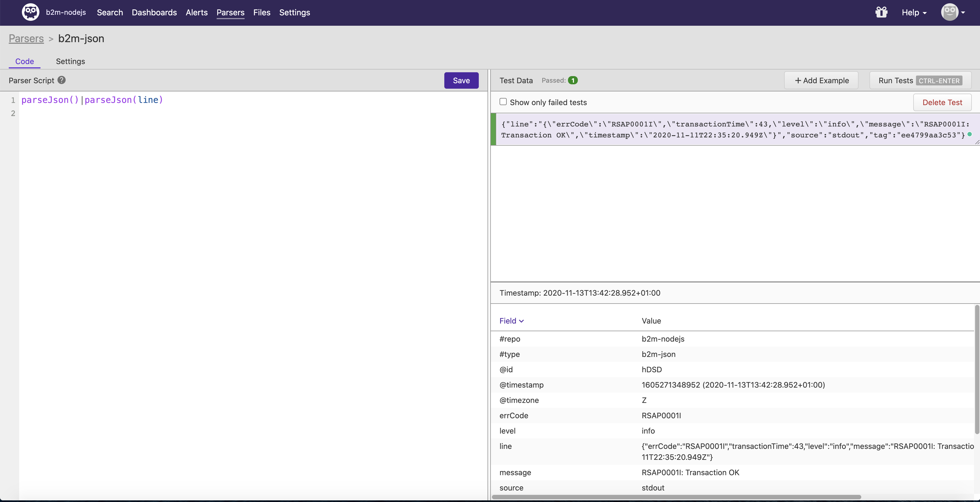Open the user account dropdown arrow
This screenshot has height=502, width=980.
click(963, 13)
